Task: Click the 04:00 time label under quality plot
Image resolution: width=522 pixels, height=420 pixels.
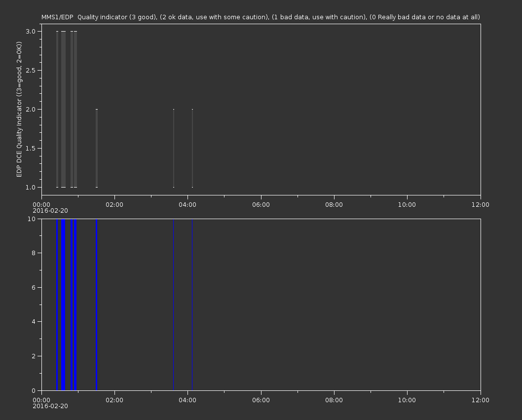Action: tap(187, 204)
